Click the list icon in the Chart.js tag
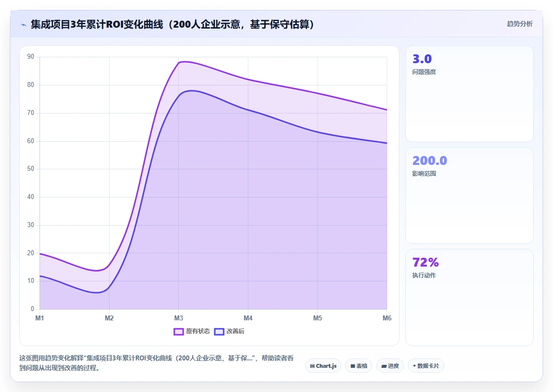 point(312,366)
